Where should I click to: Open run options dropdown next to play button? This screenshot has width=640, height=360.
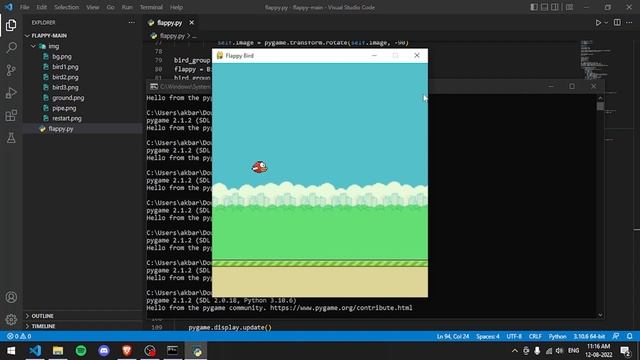606,23
